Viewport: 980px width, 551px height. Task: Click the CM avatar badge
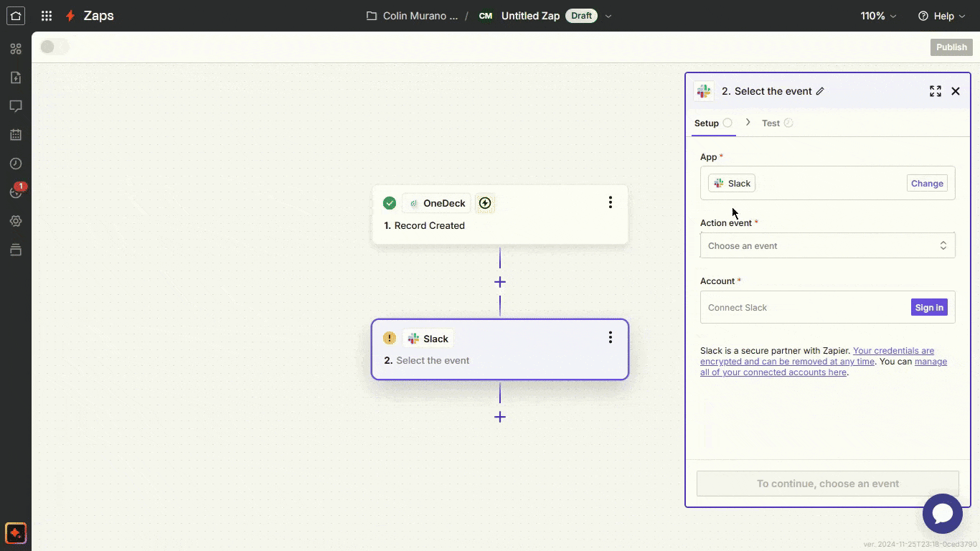point(486,16)
